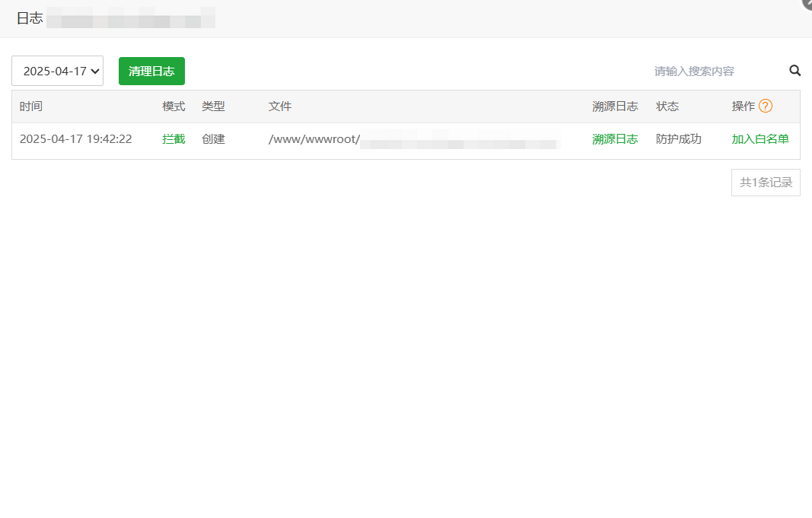812x518 pixels.
Task: Open the 2025-04-17 date dropdown
Action: pos(58,72)
